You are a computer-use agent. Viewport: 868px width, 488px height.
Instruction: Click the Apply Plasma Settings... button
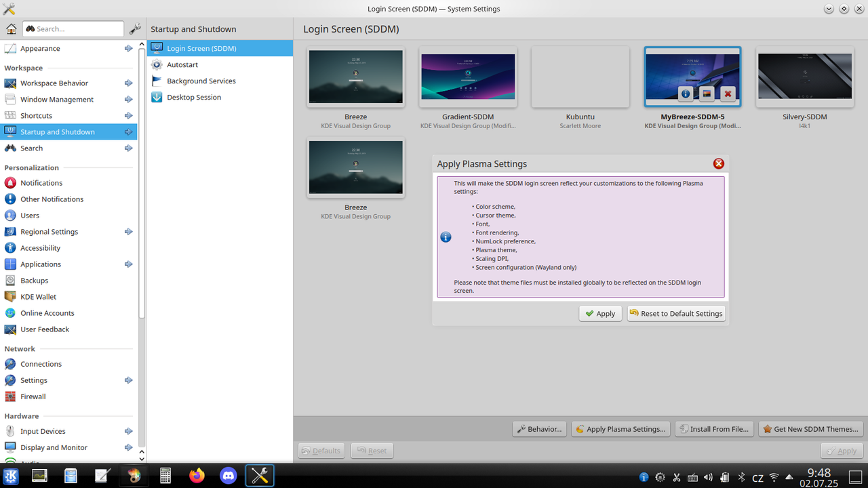click(x=620, y=428)
